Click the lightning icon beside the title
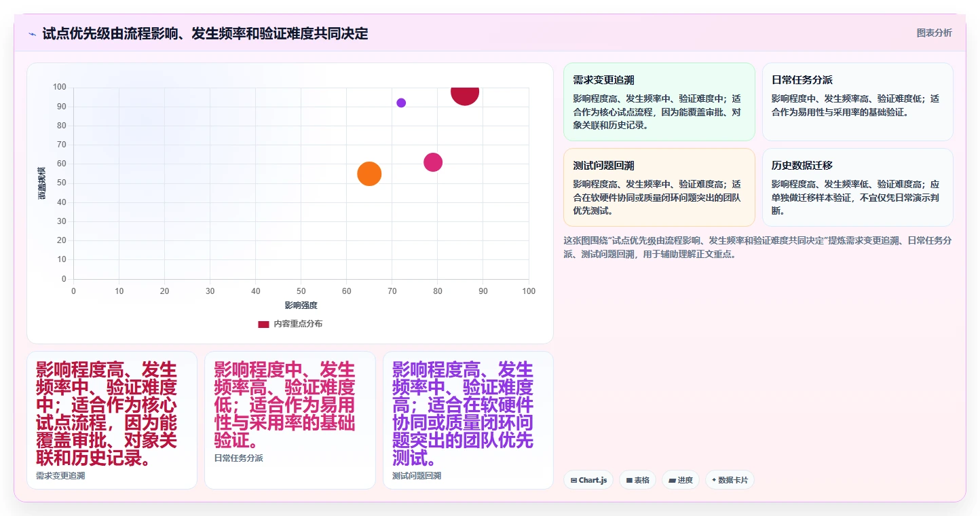 (33, 33)
